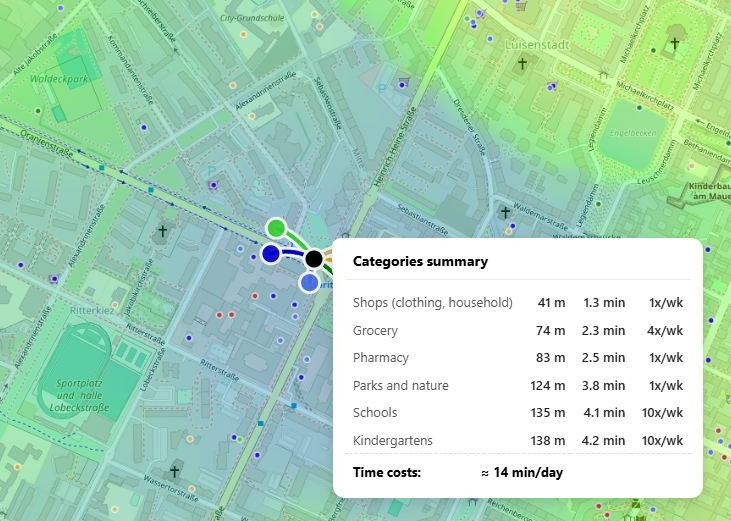The height and width of the screenshot is (521, 731).
Task: Click the Schools category label
Action: click(x=375, y=412)
